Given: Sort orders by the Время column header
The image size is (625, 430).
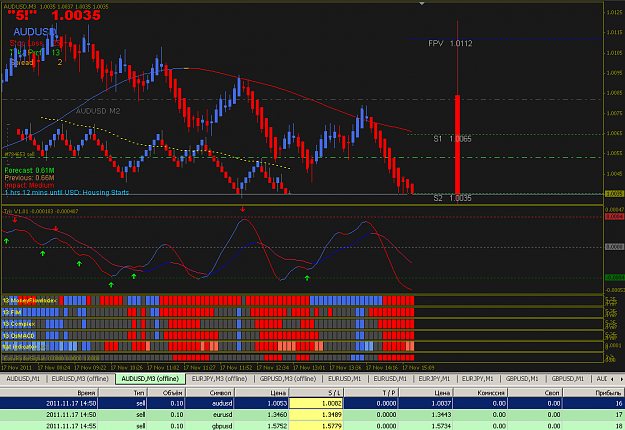Looking at the screenshot, I should (50, 393).
